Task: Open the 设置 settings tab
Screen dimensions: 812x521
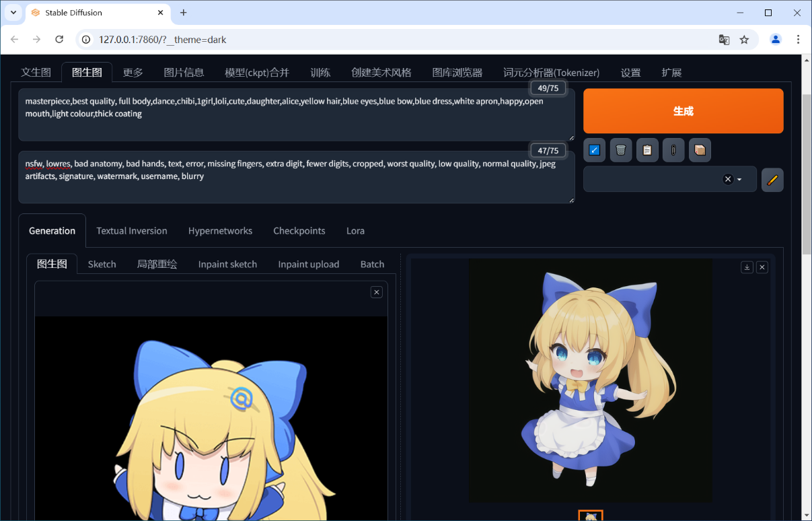Action: (x=630, y=73)
